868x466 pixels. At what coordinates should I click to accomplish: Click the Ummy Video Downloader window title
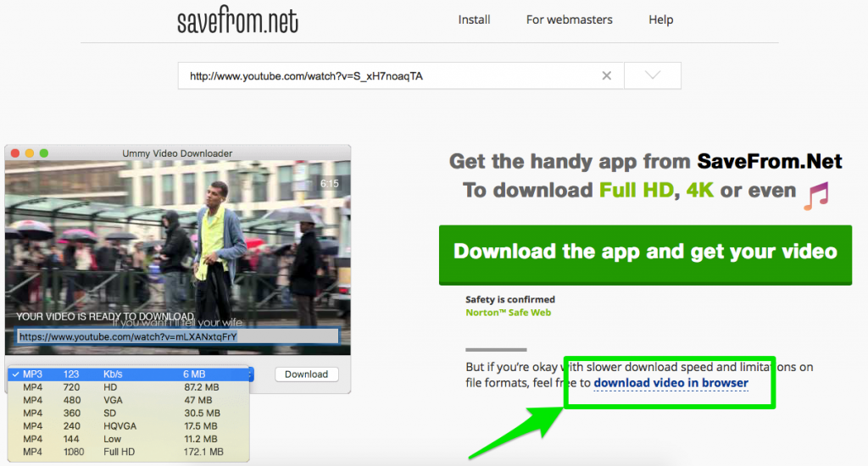[177, 153]
